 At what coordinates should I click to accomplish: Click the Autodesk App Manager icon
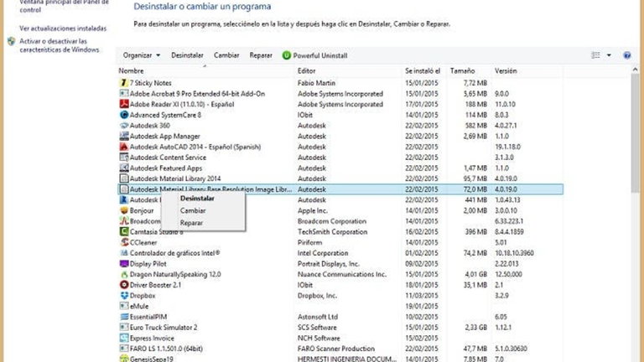click(x=123, y=137)
